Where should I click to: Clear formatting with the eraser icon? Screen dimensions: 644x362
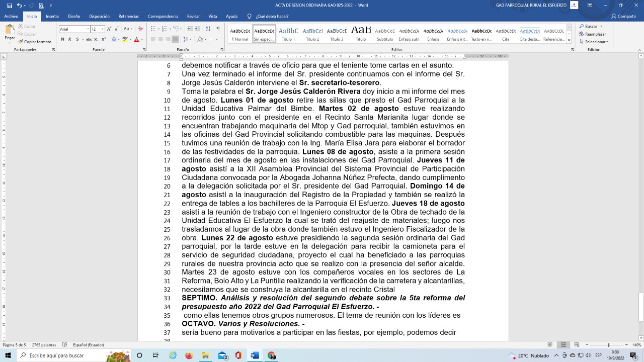point(140,29)
